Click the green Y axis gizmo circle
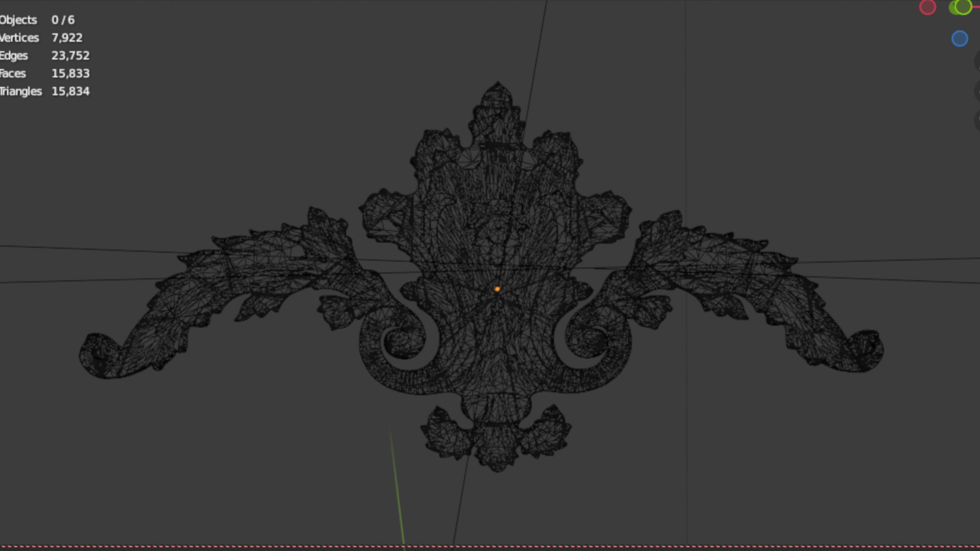This screenshot has width=980, height=551. [963, 7]
